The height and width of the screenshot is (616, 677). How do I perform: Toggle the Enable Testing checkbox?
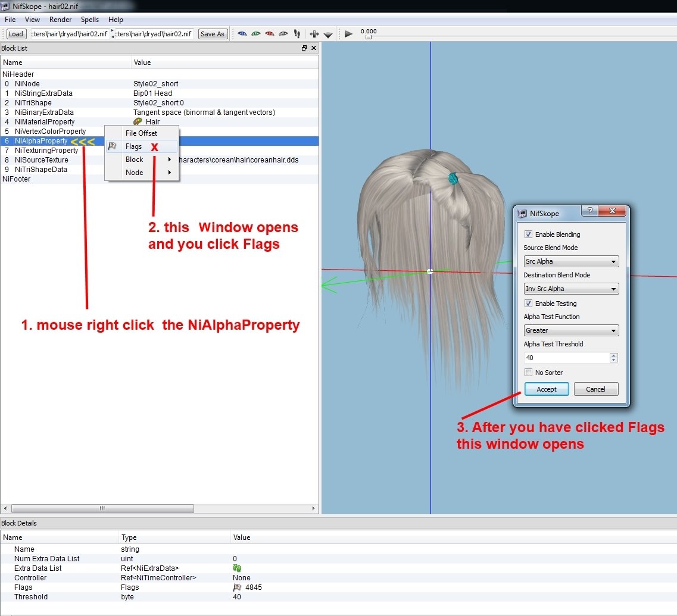[528, 304]
